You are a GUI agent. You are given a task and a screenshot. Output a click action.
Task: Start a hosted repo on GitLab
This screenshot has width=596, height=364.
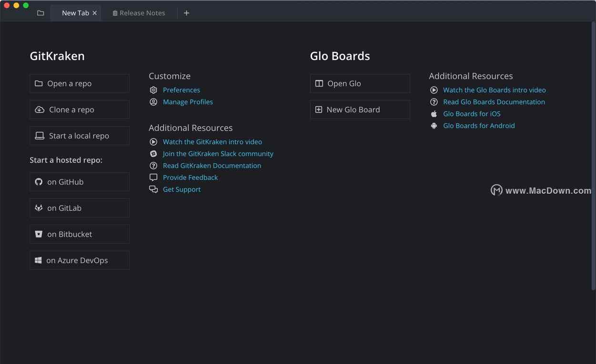(x=80, y=208)
